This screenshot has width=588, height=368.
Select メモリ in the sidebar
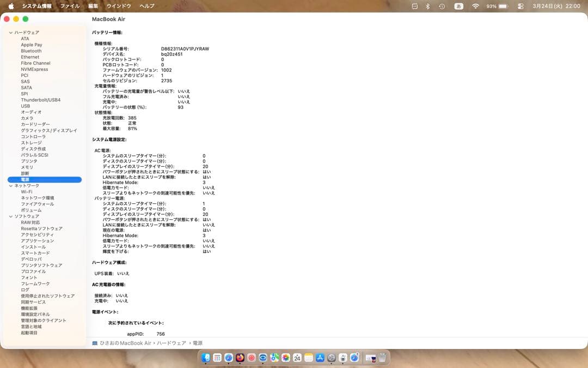(x=27, y=167)
